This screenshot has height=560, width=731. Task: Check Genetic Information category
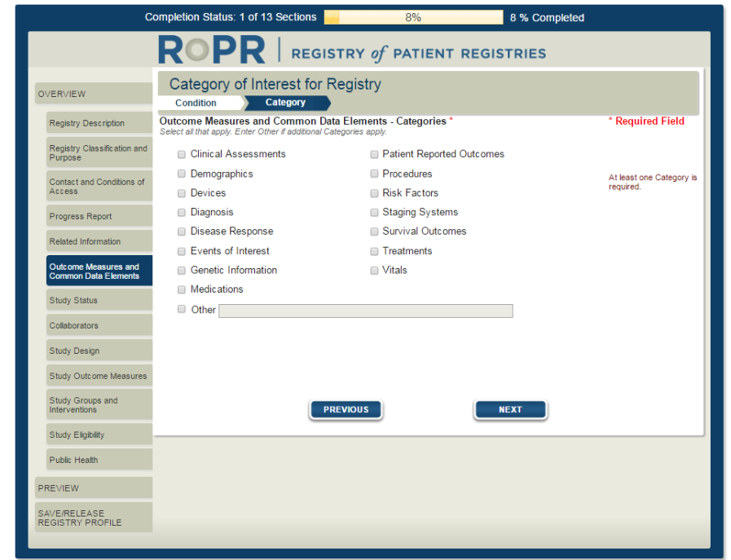coord(182,271)
